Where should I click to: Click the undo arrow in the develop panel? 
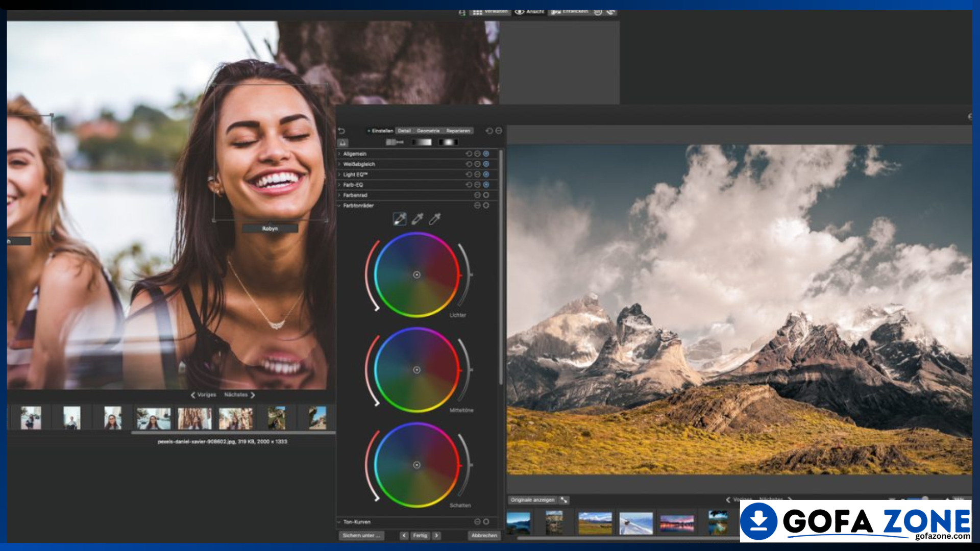(341, 131)
